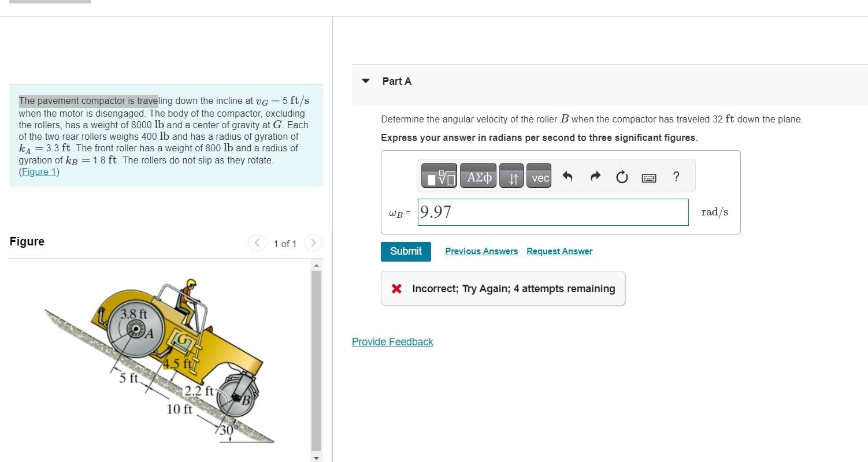Click the Request Answer link

click(x=559, y=251)
